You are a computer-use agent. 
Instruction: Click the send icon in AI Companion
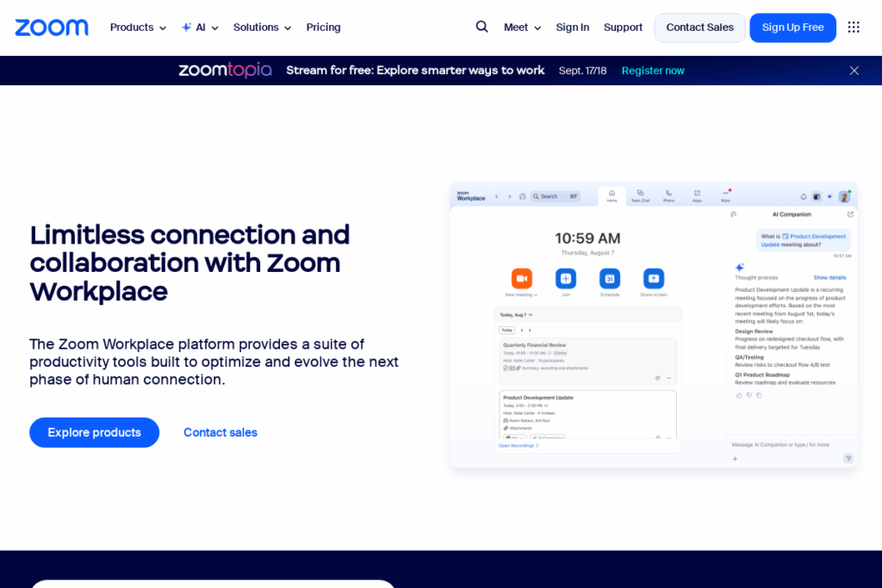pyautogui.click(x=848, y=459)
